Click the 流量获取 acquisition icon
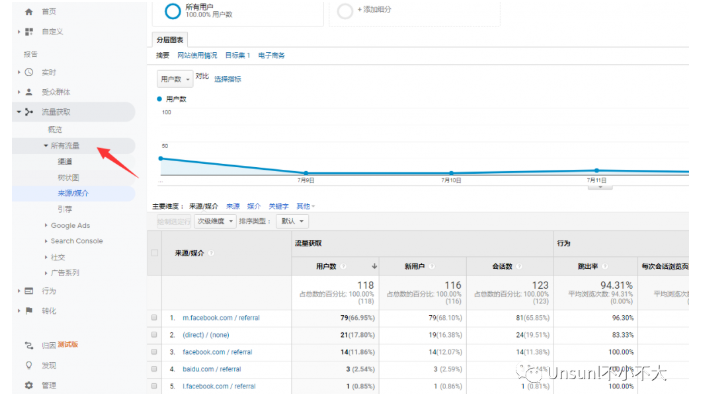The width and height of the screenshot is (705, 394). pos(29,112)
